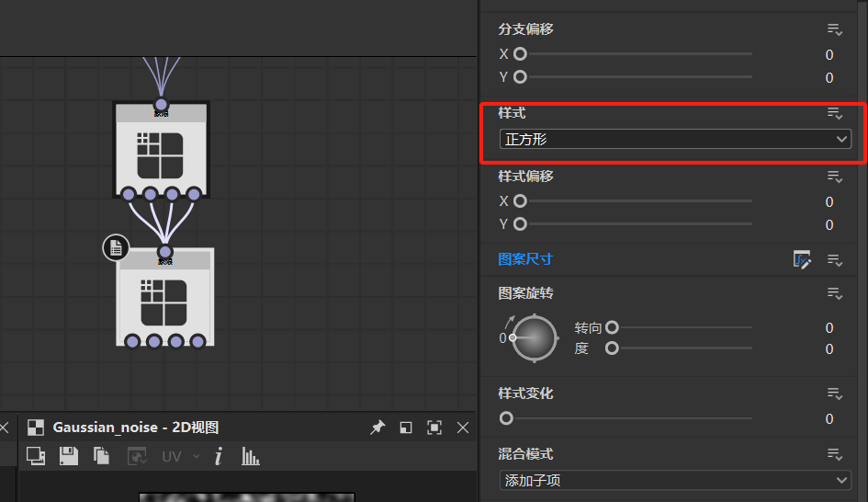868x502 pixels.
Task: Open the options menu for 混合模式
Action: point(835,455)
